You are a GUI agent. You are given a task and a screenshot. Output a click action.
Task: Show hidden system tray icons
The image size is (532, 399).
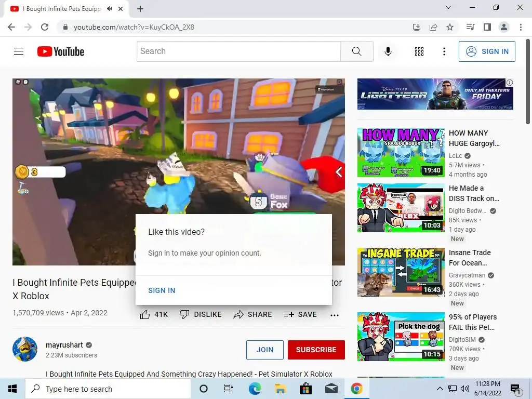pyautogui.click(x=440, y=389)
